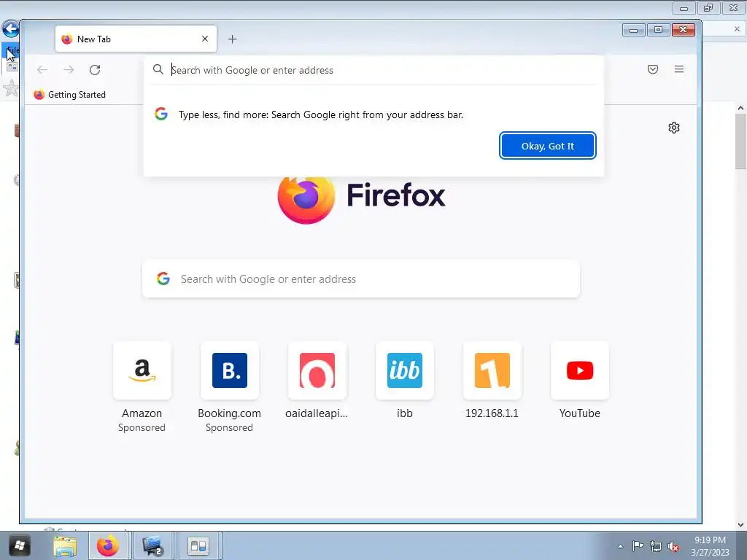The width and height of the screenshot is (747, 560).
Task: Dismiss the tip with Okay, Got It
Action: [547, 146]
